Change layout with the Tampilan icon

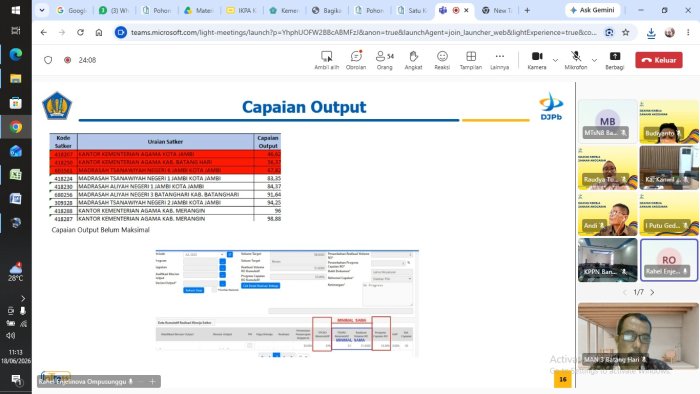click(471, 60)
